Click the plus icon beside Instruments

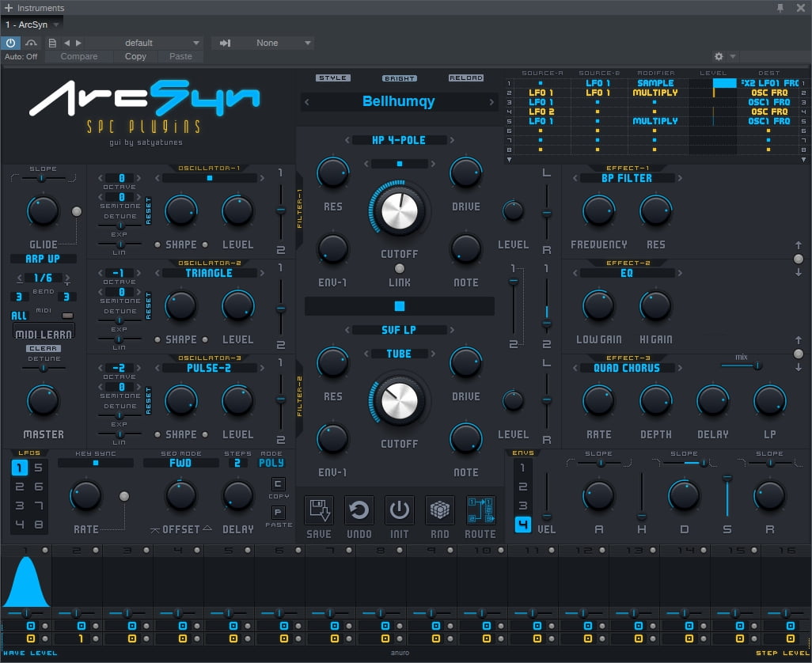tap(8, 8)
